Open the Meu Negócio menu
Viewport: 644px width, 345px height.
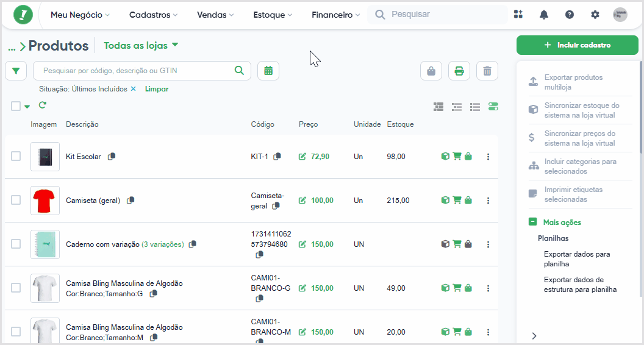80,15
